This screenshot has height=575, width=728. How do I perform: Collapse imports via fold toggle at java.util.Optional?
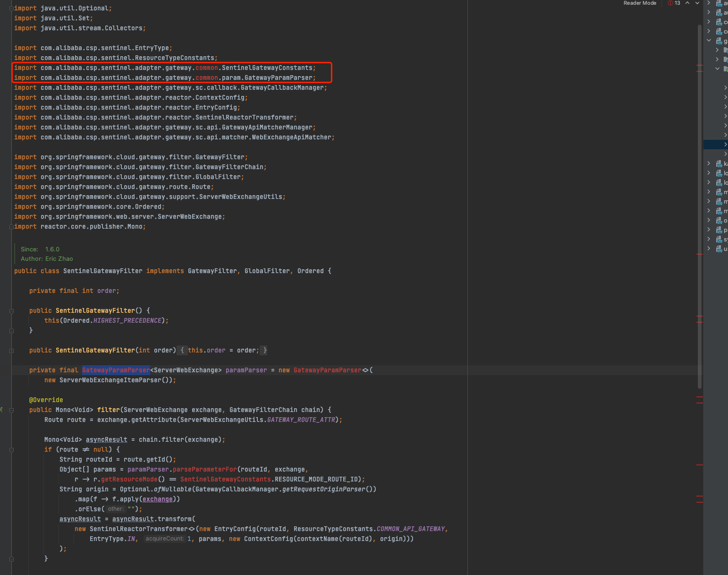[11, 9]
